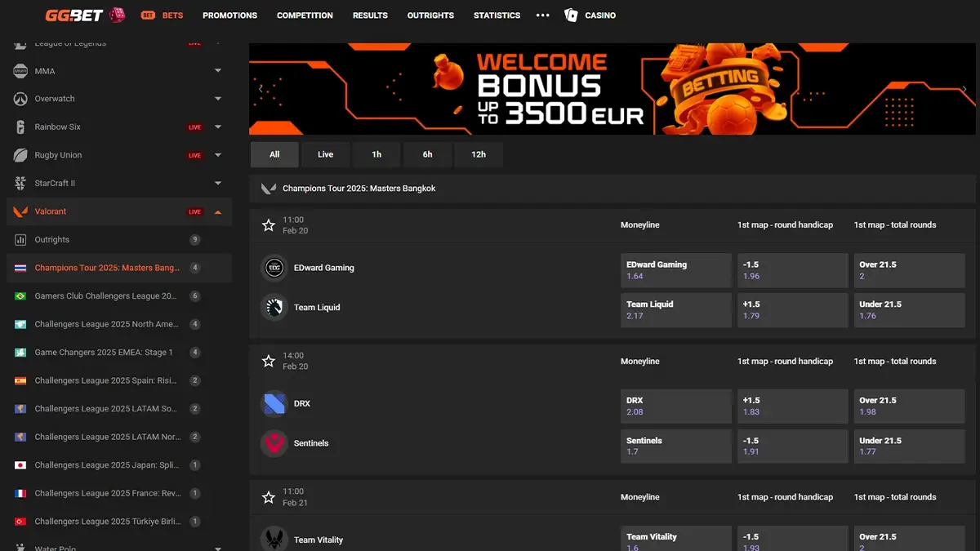
Task: Collapse the Valorant sidebar section
Action: pos(218,211)
